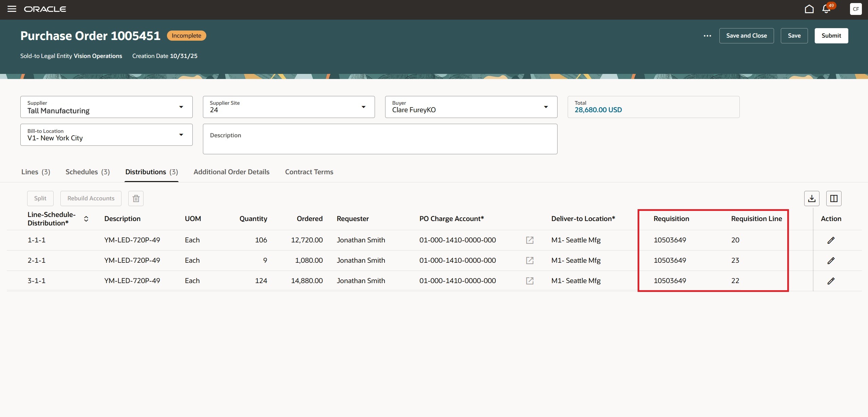The width and height of the screenshot is (868, 417).
Task: Open the navigation hamburger menu
Action: 12,9
